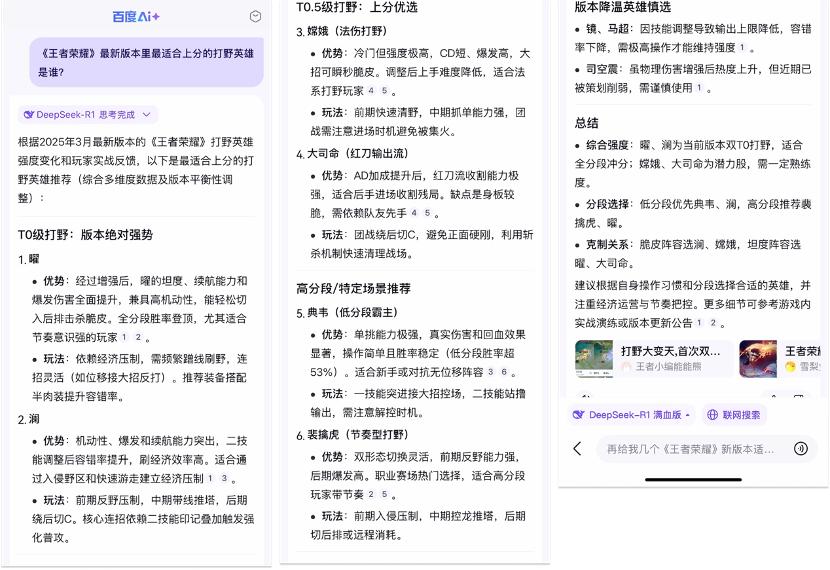Select heading 4. 大司命（红刀输出流）

pos(353,153)
